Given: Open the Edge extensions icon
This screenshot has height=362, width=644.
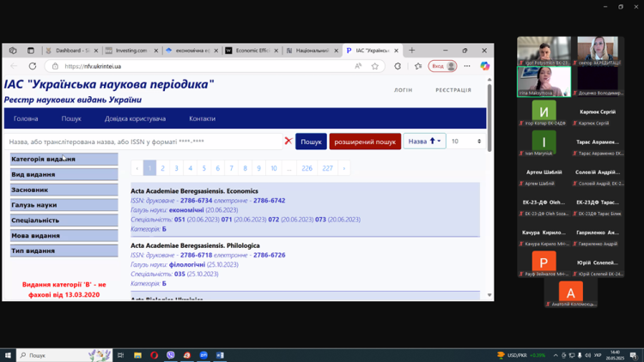Looking at the screenshot, I should (x=398, y=66).
